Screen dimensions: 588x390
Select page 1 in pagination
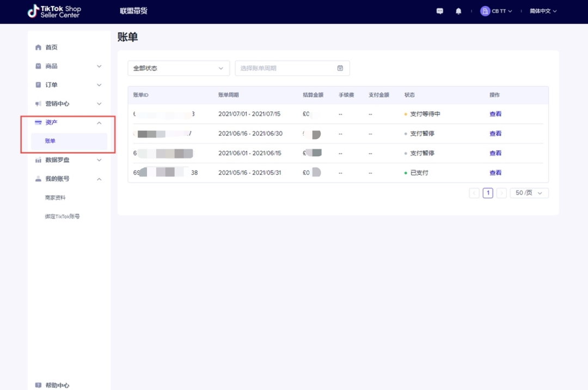(488, 193)
